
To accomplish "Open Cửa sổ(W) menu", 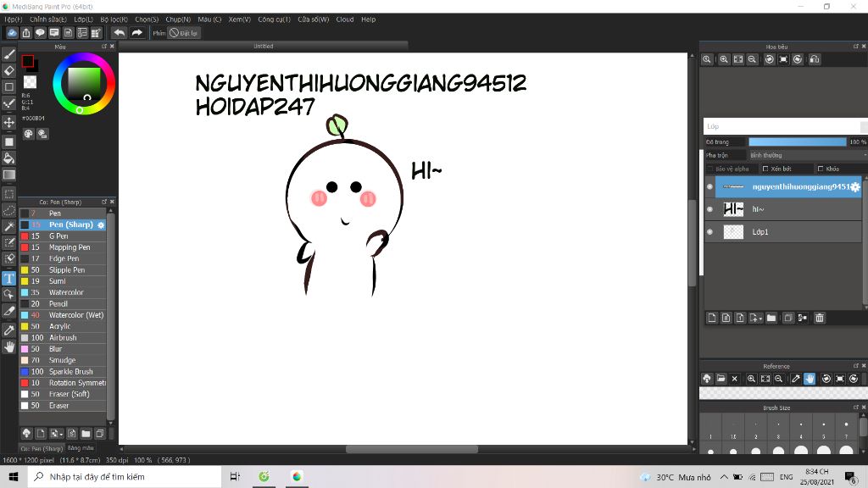I will pos(314,19).
